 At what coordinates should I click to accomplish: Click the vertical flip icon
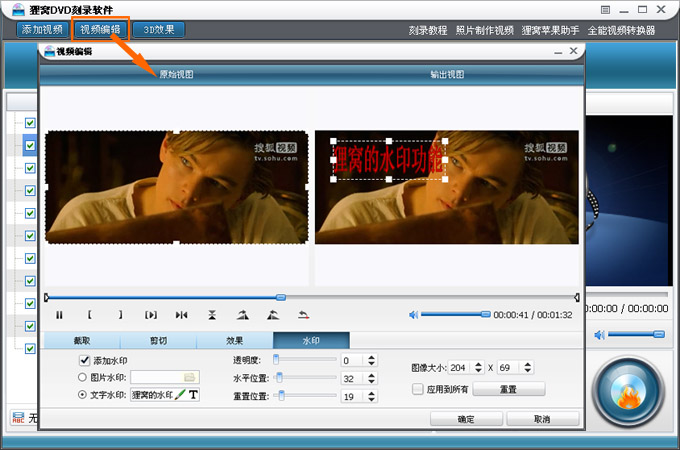[x=212, y=315]
